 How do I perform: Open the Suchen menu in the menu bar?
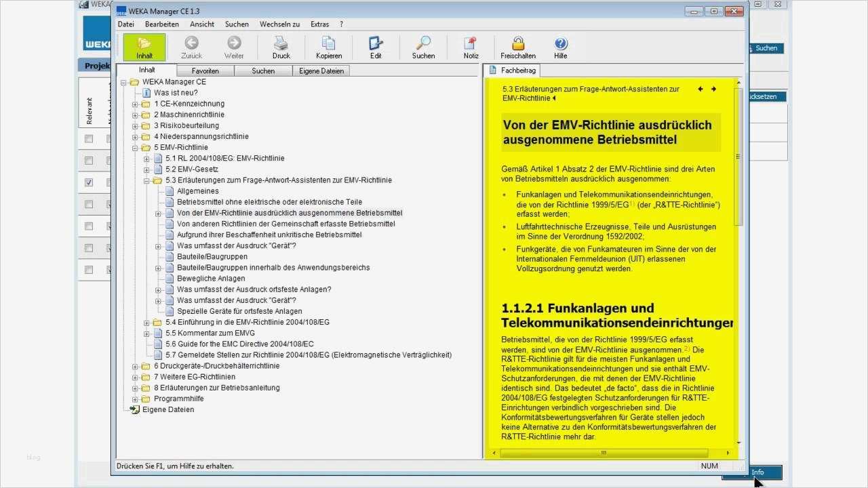tap(237, 24)
